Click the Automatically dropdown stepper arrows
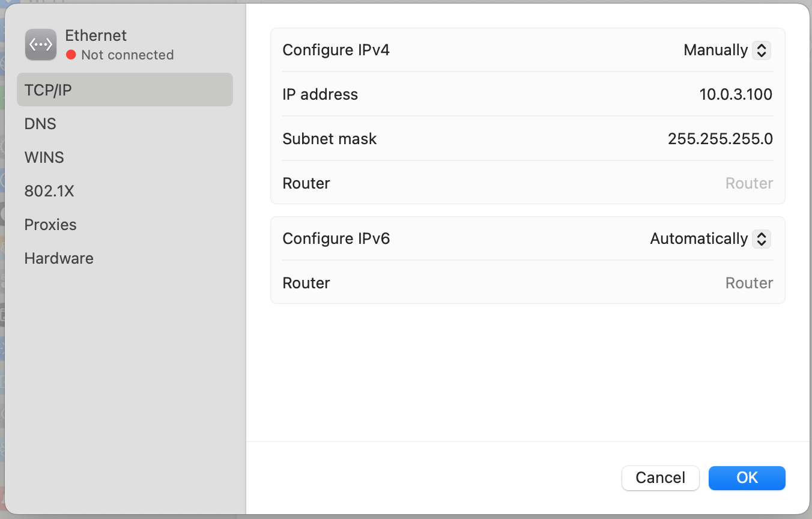This screenshot has width=812, height=519. 761,238
